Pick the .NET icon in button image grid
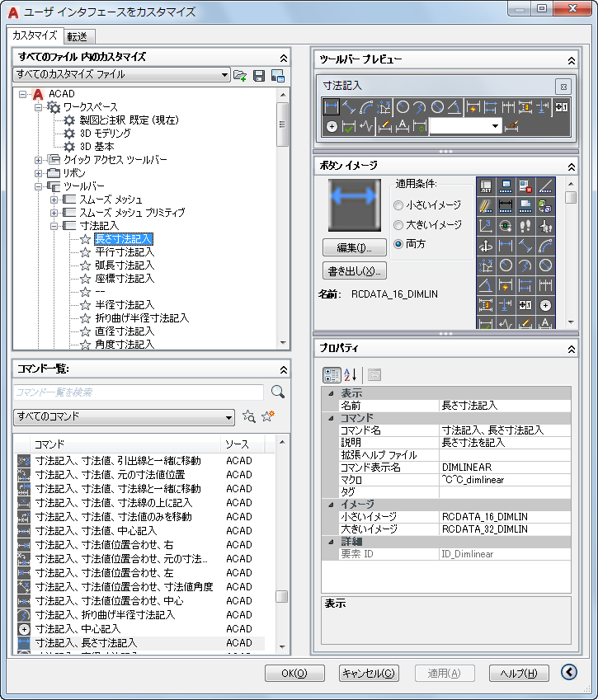The height and width of the screenshot is (700, 598). coord(486,186)
